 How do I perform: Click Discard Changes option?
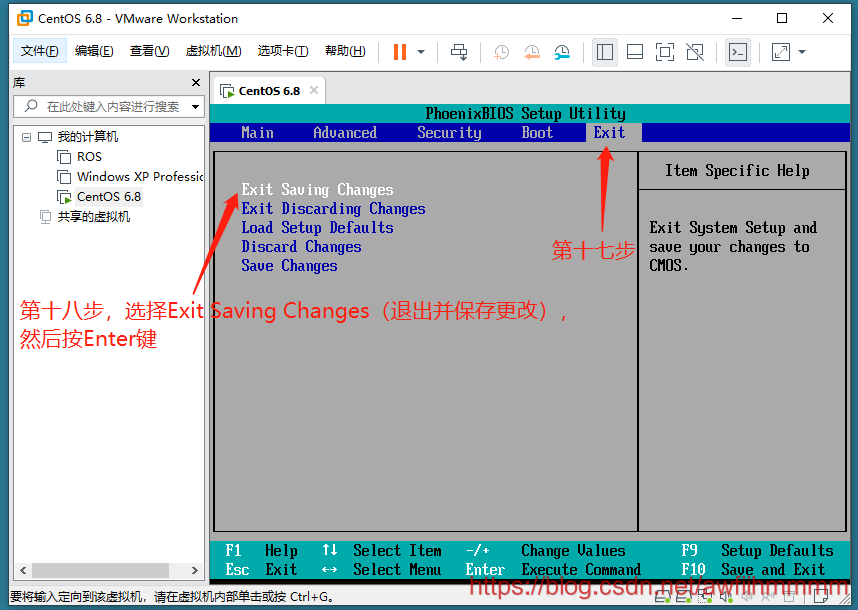(x=301, y=247)
